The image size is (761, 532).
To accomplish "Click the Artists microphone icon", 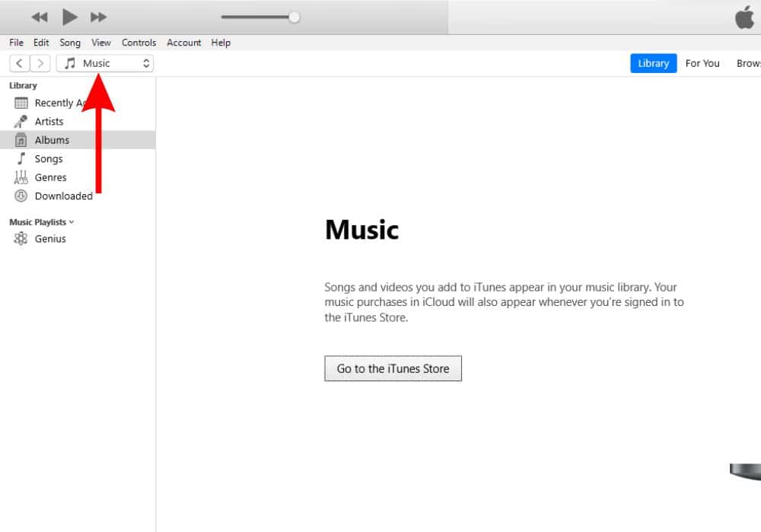I will (x=21, y=122).
